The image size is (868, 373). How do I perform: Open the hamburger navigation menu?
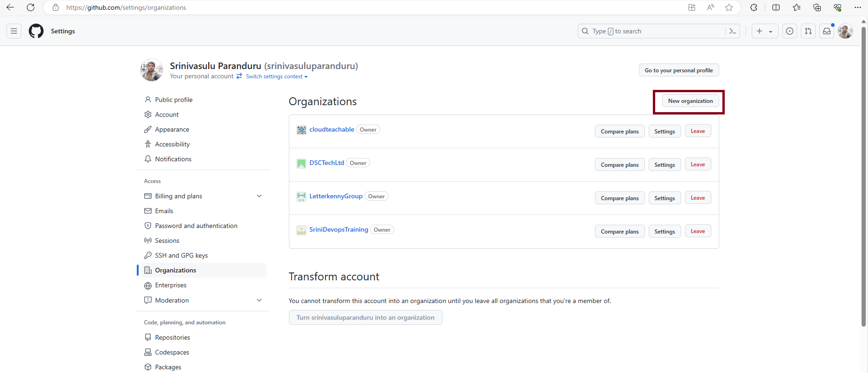pyautogui.click(x=14, y=31)
